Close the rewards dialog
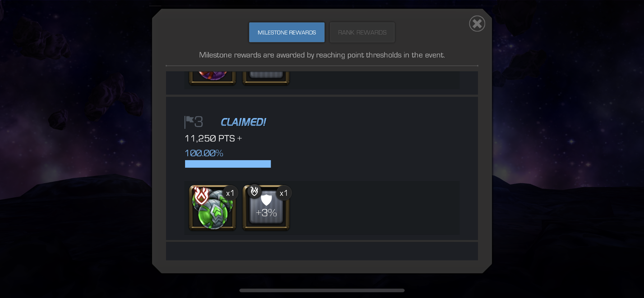This screenshot has width=644, height=298. coord(477,24)
